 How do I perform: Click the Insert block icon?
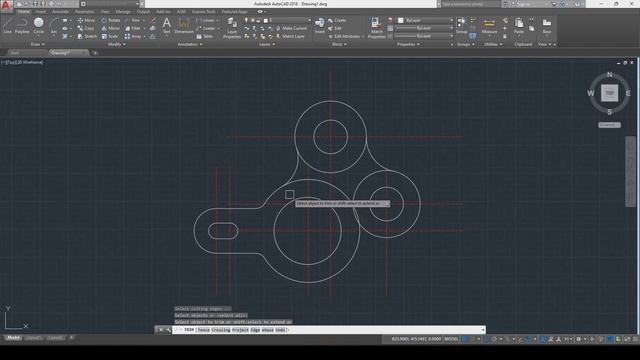[320, 25]
